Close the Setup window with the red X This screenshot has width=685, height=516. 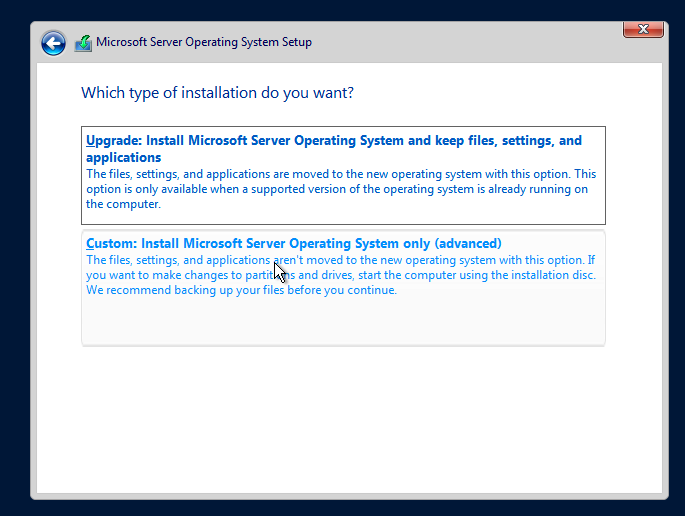tap(643, 29)
